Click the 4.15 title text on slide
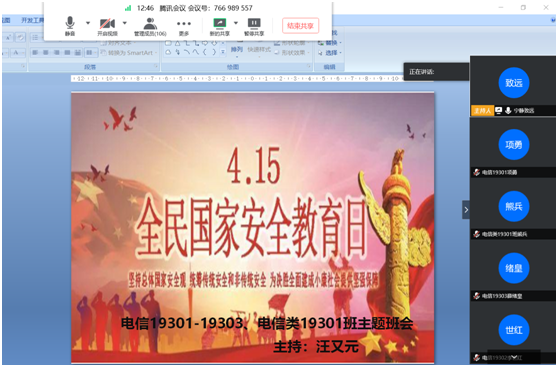Viewport: 558px width, 367px height. click(x=254, y=166)
